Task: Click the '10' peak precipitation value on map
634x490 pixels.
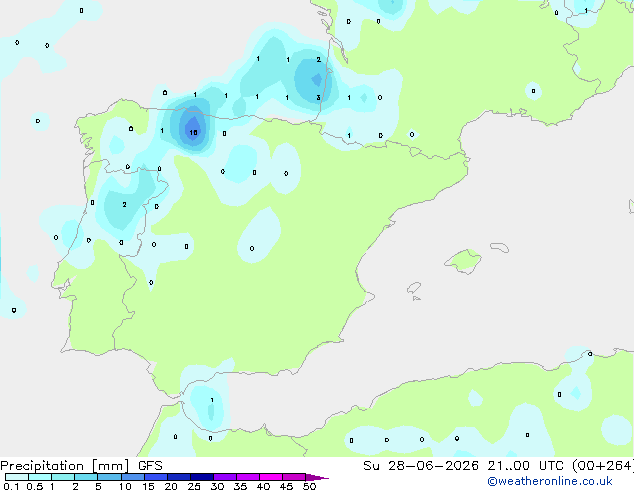Action: [x=193, y=132]
